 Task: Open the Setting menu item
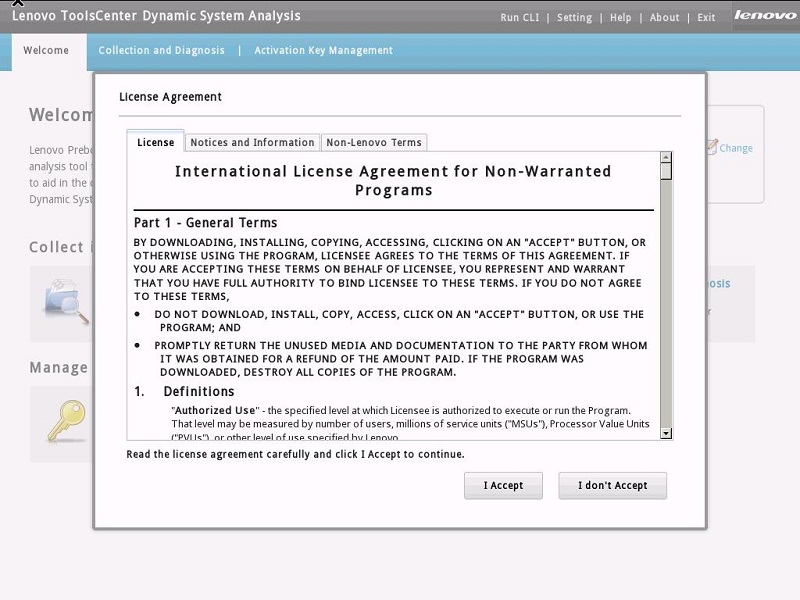click(x=574, y=18)
